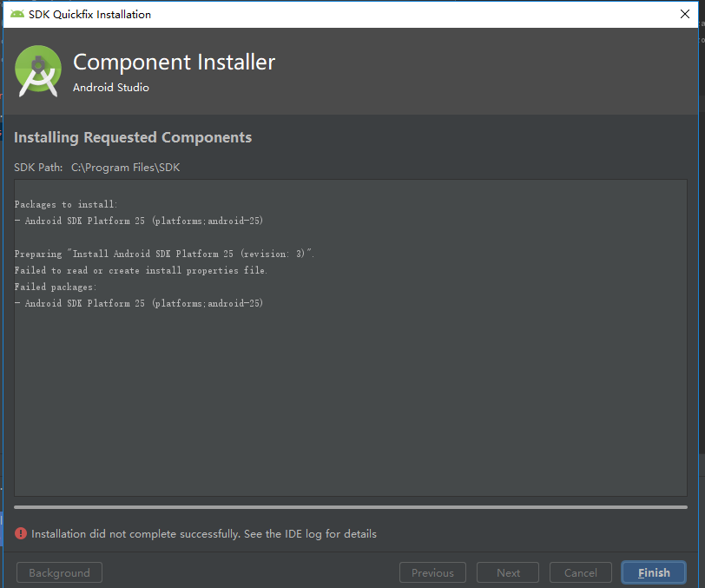The width and height of the screenshot is (705, 588).
Task: Click the Cancel button
Action: point(581,572)
